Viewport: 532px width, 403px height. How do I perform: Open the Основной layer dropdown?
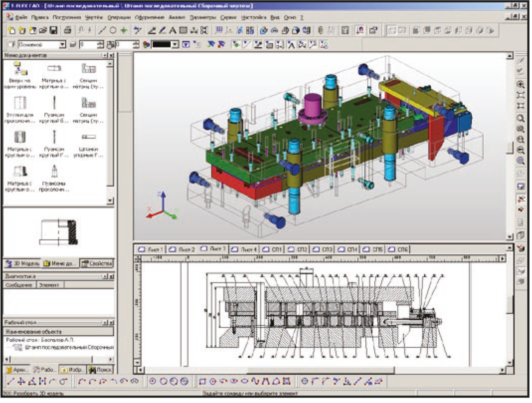tap(63, 45)
